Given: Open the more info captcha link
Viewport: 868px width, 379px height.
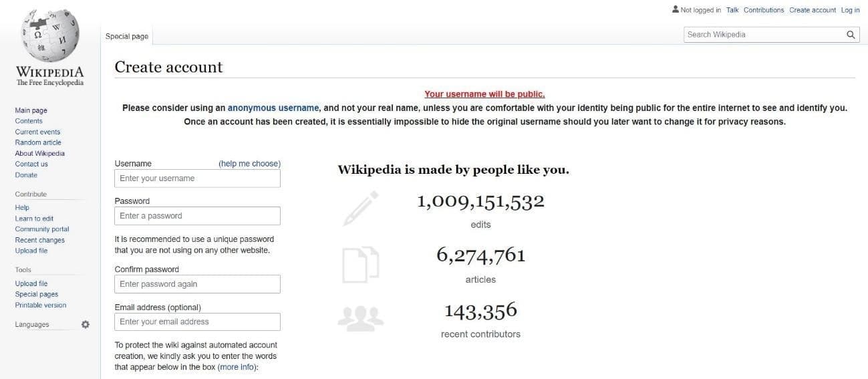Looking at the screenshot, I should (x=237, y=367).
